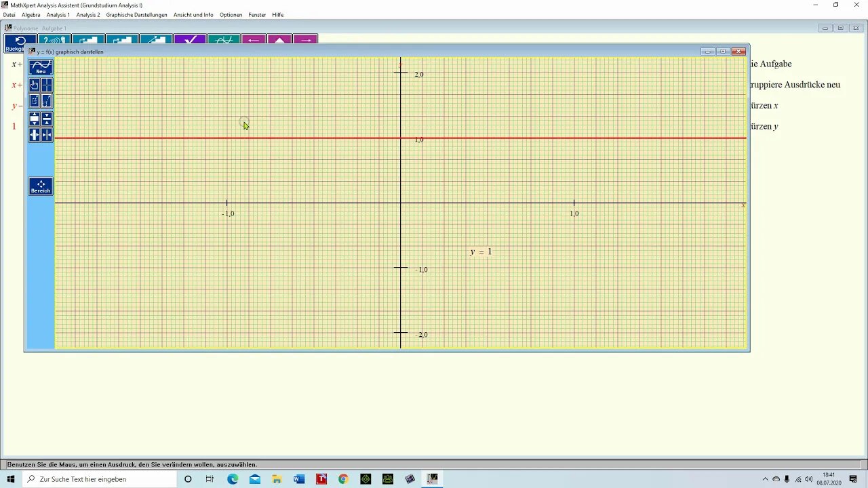868x488 pixels.
Task: Open Word from the taskbar
Action: pos(299,479)
